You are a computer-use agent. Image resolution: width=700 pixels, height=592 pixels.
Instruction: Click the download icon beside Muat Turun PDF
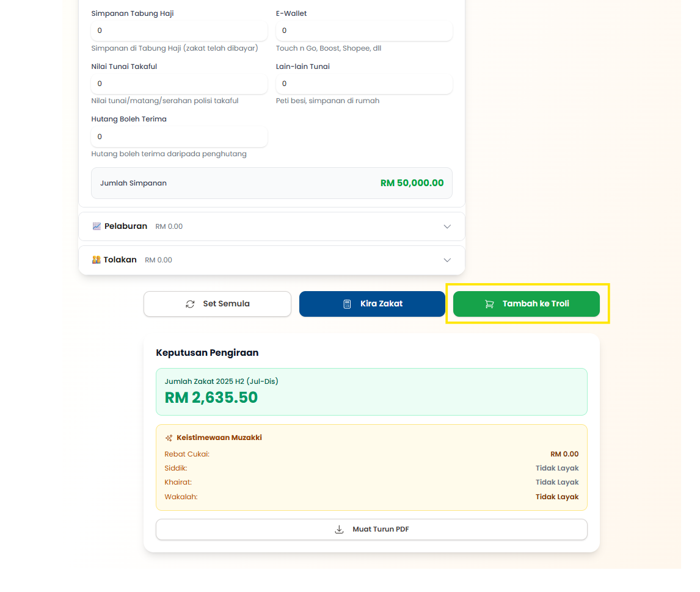point(340,529)
